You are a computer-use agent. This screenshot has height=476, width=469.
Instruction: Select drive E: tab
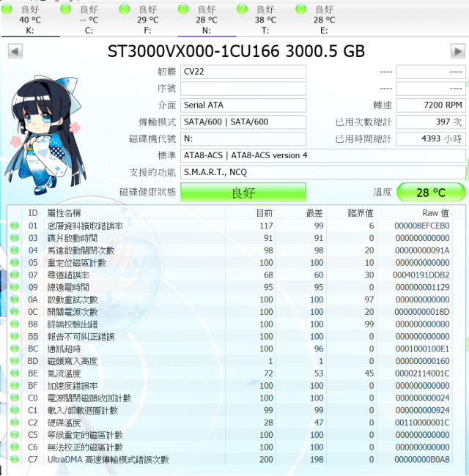[325, 20]
